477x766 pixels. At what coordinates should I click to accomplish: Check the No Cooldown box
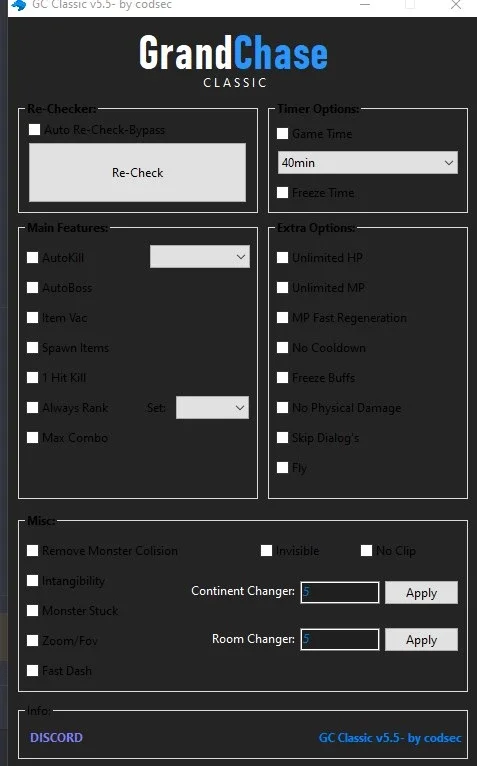(x=282, y=347)
